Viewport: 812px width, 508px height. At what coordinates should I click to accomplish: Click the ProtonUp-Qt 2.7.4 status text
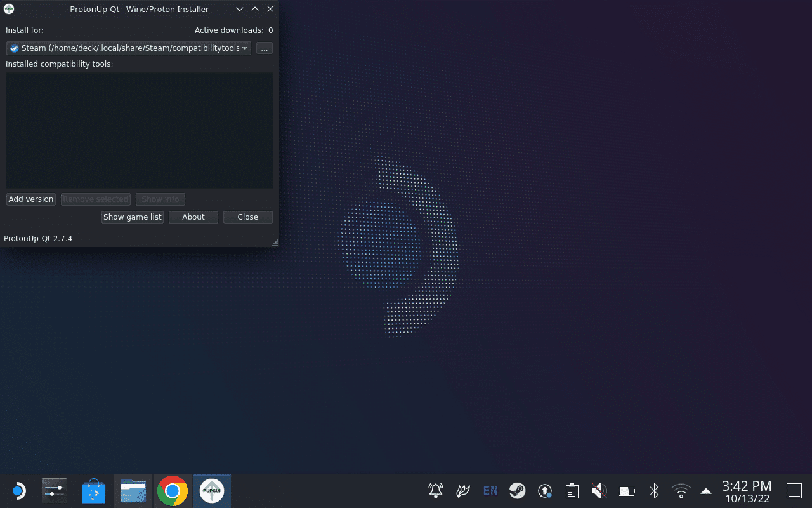38,239
